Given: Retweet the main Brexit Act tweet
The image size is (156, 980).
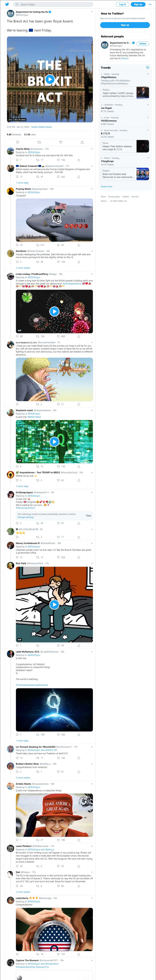Looking at the screenshot, I should click(39, 142).
